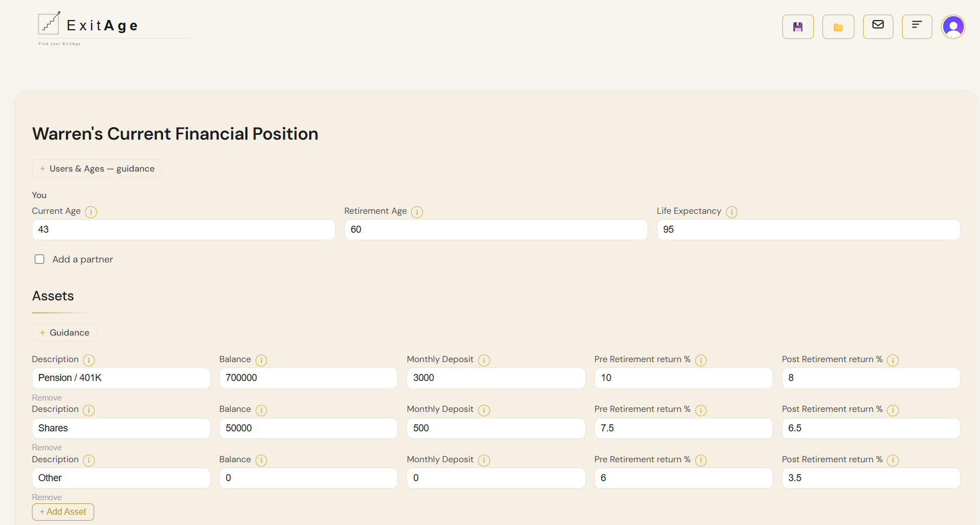Show info for Retirement Age
This screenshot has height=525, width=980.
coord(417,212)
